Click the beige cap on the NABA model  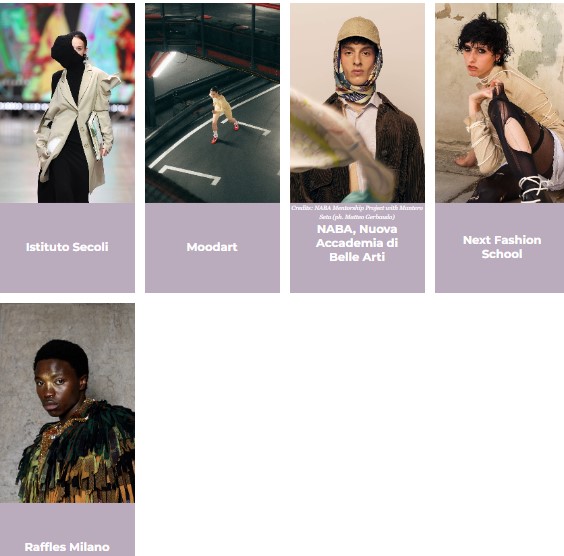pos(359,30)
